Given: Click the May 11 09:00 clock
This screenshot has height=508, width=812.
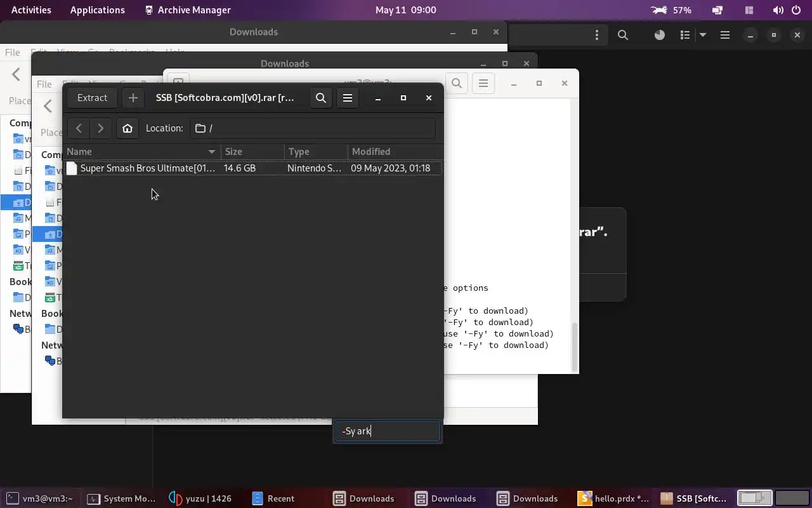Looking at the screenshot, I should pos(406,10).
